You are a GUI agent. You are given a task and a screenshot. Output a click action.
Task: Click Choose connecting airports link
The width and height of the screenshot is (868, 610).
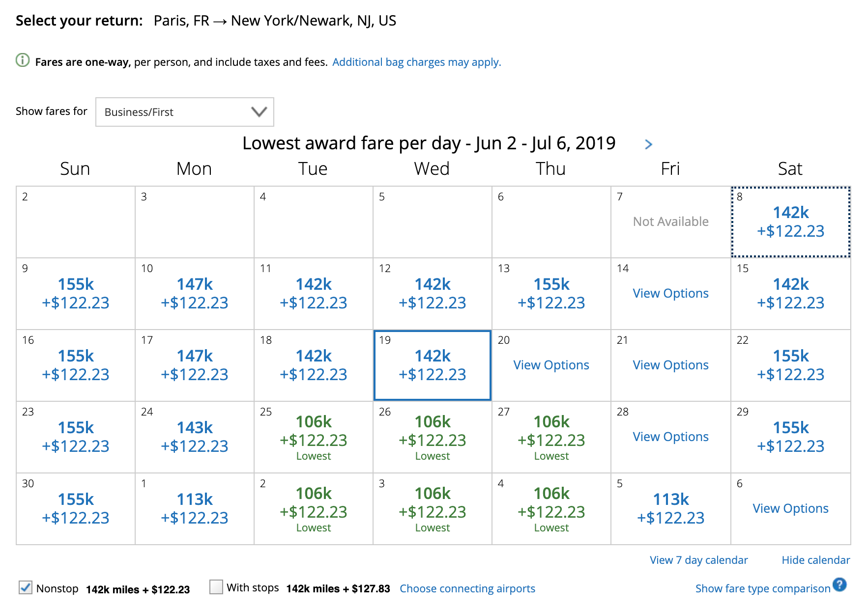(x=467, y=588)
